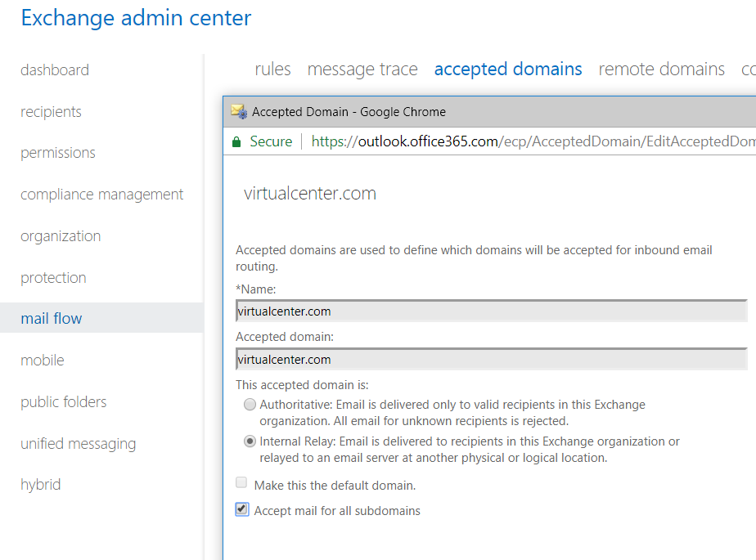This screenshot has width=756, height=560.
Task: Open permissions section
Action: pyautogui.click(x=58, y=153)
